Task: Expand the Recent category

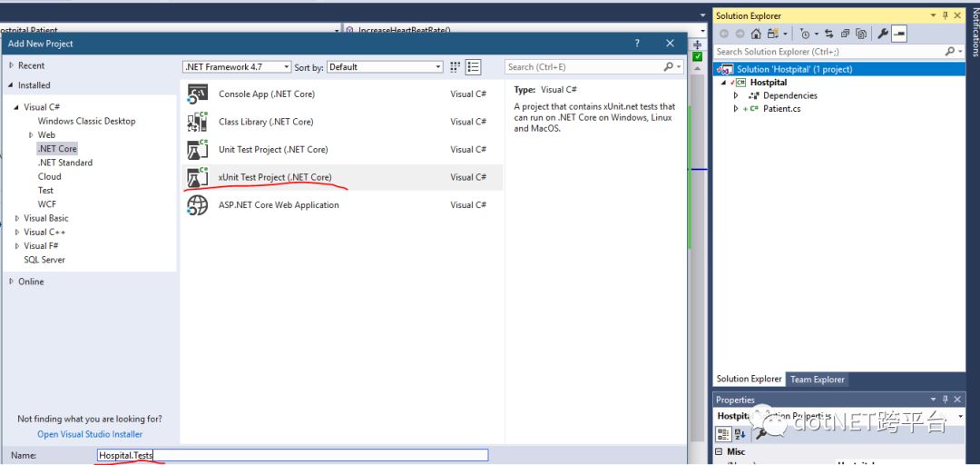Action: 11,65
